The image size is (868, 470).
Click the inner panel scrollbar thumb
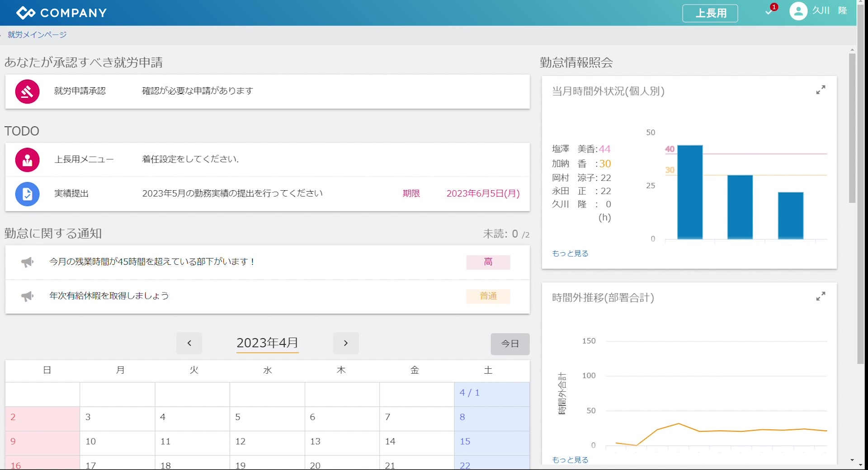point(852,128)
